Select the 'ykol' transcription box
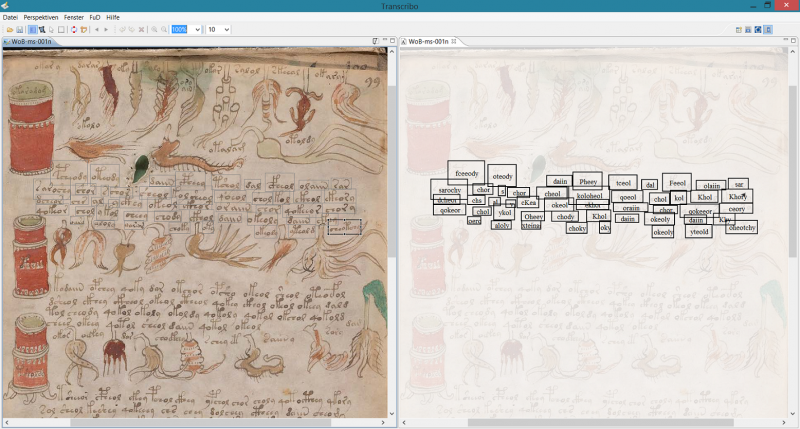Screen dimensions: 800x429 505,212
